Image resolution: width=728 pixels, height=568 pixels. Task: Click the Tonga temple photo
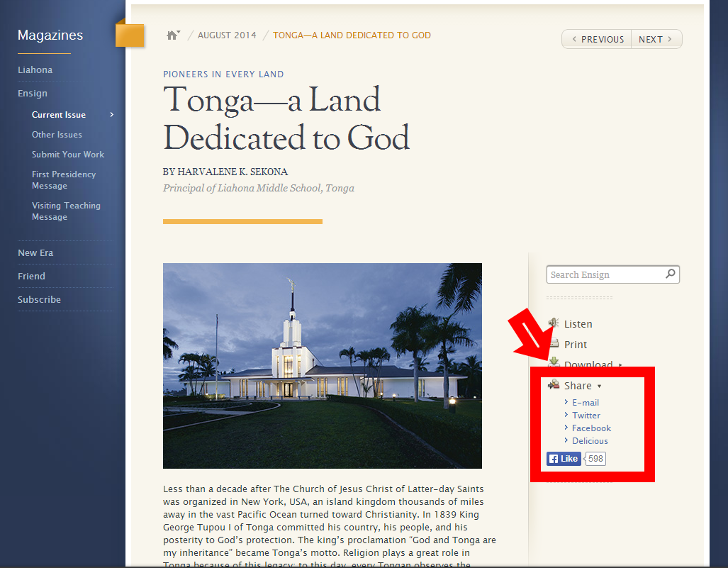click(322, 365)
